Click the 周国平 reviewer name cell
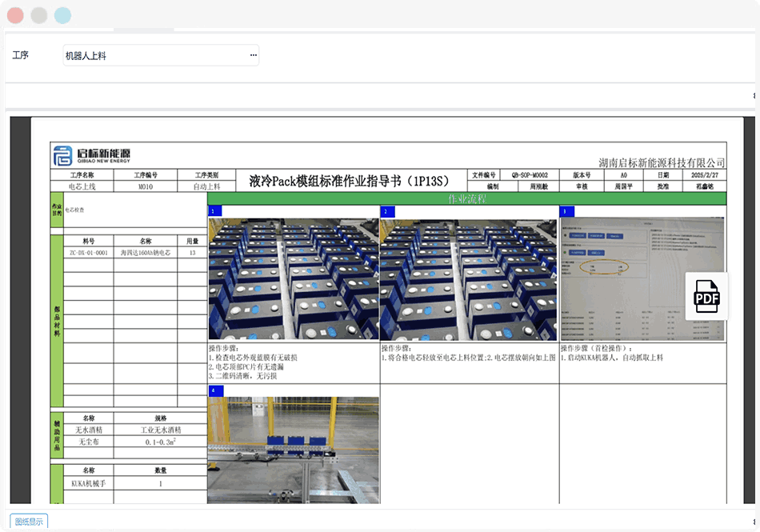 click(623, 186)
